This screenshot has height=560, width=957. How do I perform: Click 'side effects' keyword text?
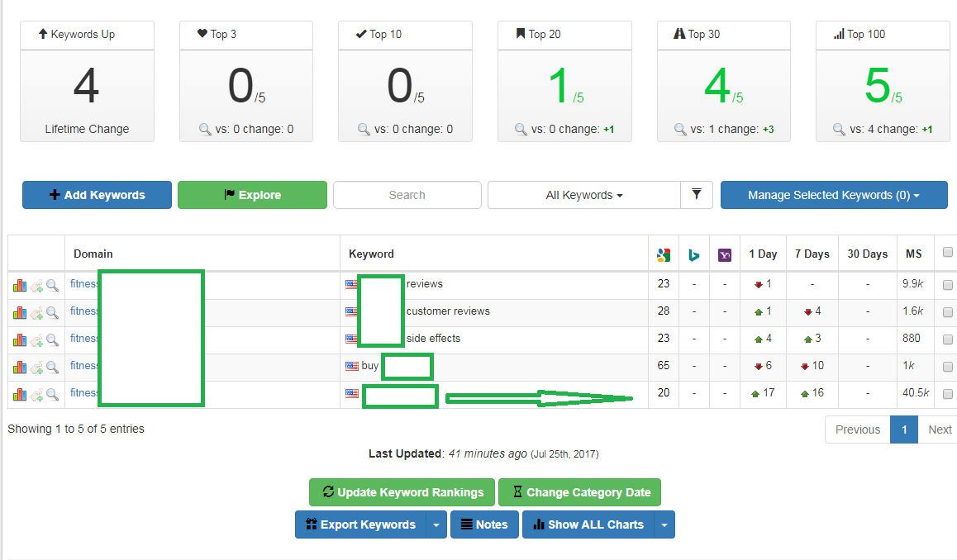[x=433, y=339]
